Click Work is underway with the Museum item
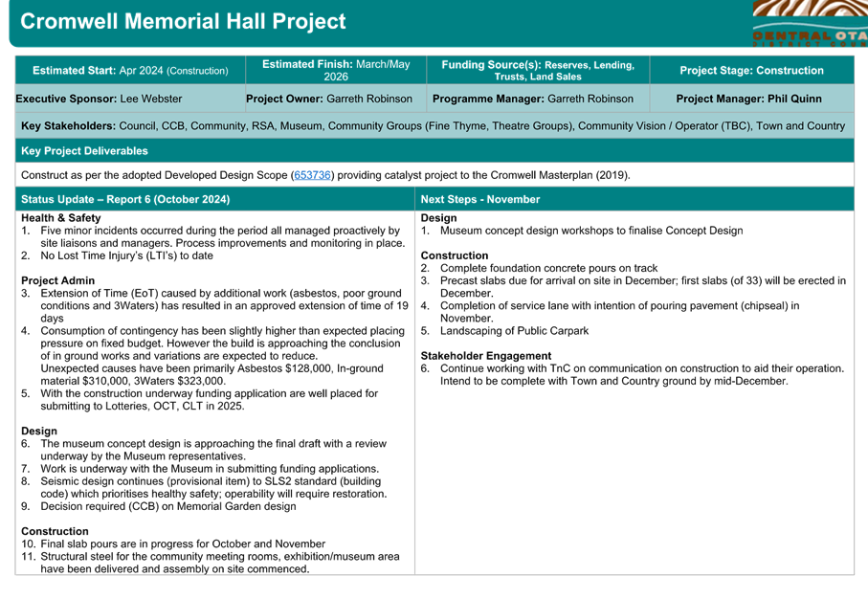 click(x=200, y=468)
